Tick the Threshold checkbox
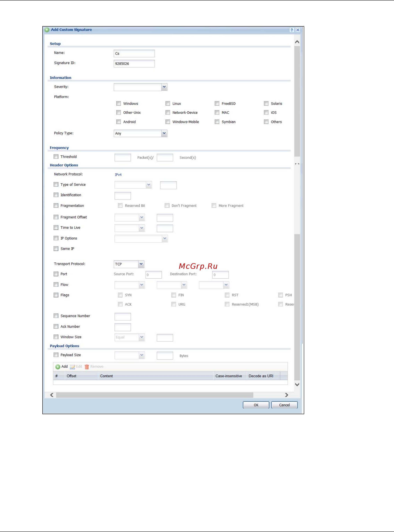Viewport: 394px width, 532px height. [56, 156]
